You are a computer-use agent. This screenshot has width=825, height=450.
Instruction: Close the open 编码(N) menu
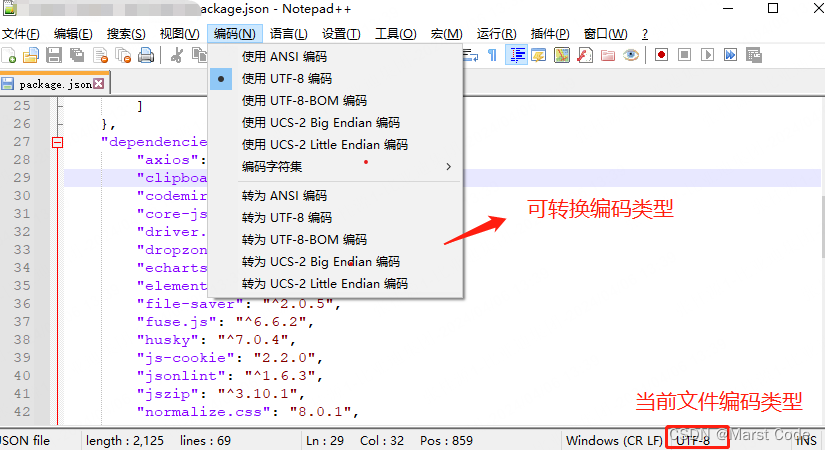[x=235, y=34]
